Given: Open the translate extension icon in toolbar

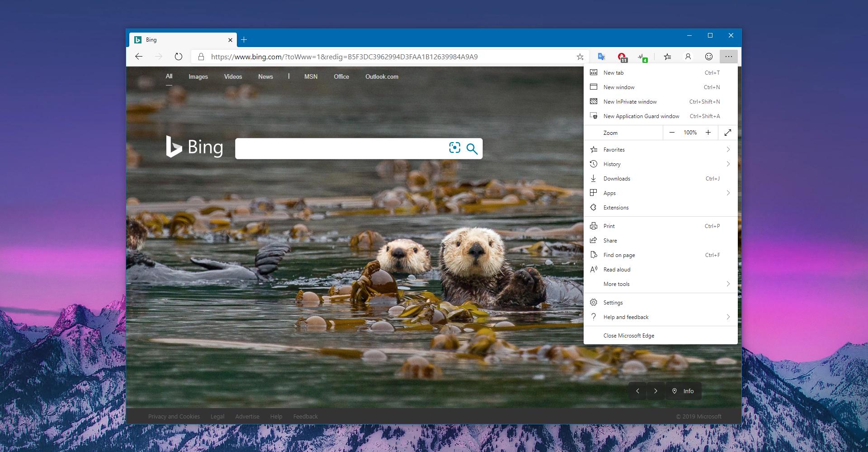Looking at the screenshot, I should pyautogui.click(x=601, y=57).
